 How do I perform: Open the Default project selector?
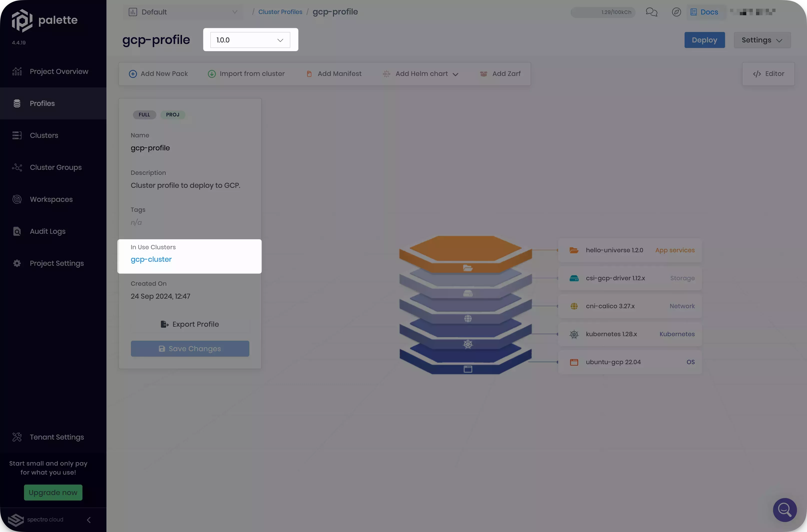[x=183, y=12]
